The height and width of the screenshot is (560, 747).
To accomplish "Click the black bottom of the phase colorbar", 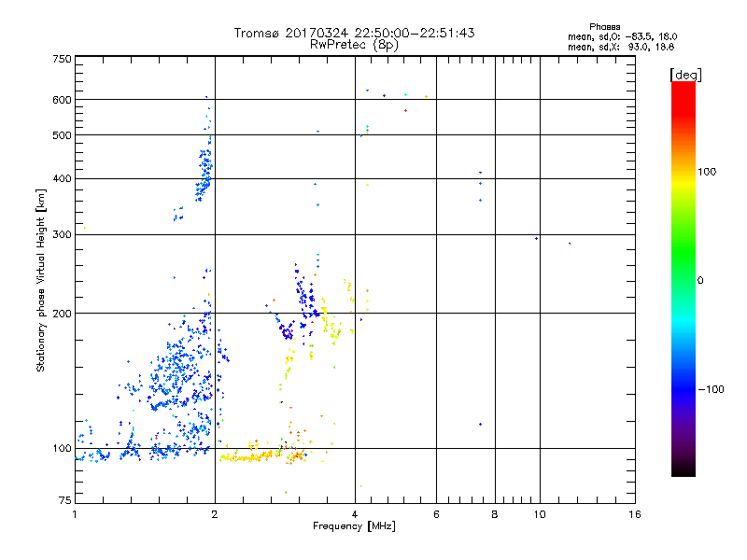I will pos(683,471).
